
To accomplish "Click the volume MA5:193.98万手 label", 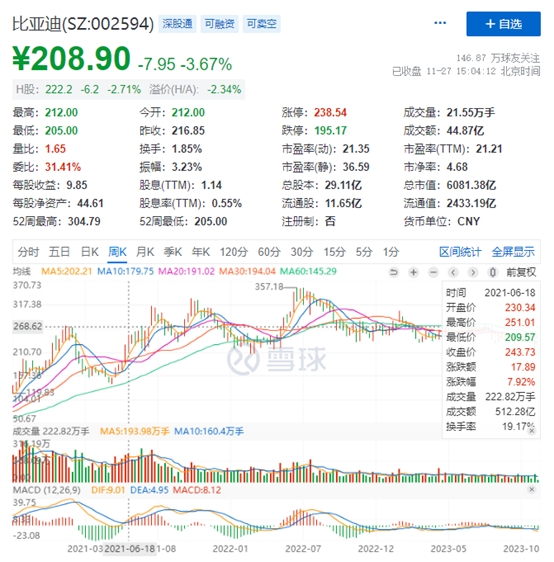I will point(134,431).
